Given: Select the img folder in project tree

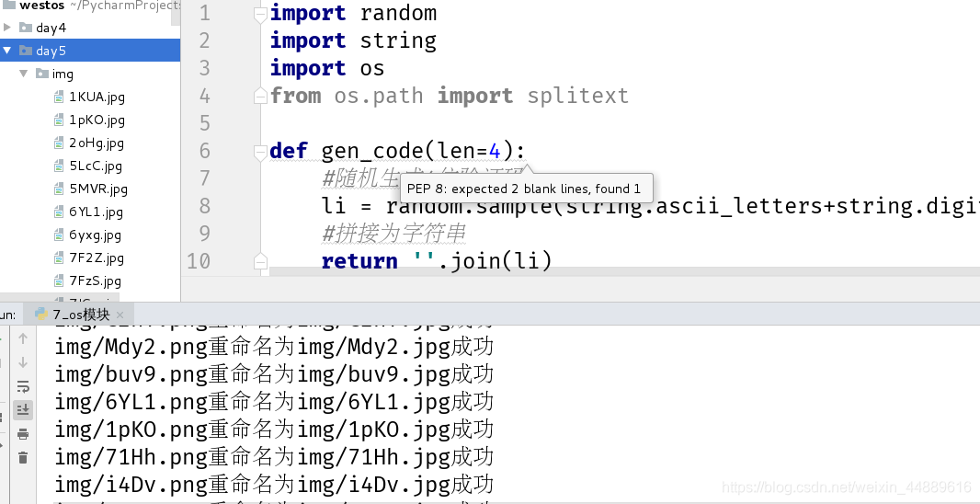Looking at the screenshot, I should [x=63, y=74].
